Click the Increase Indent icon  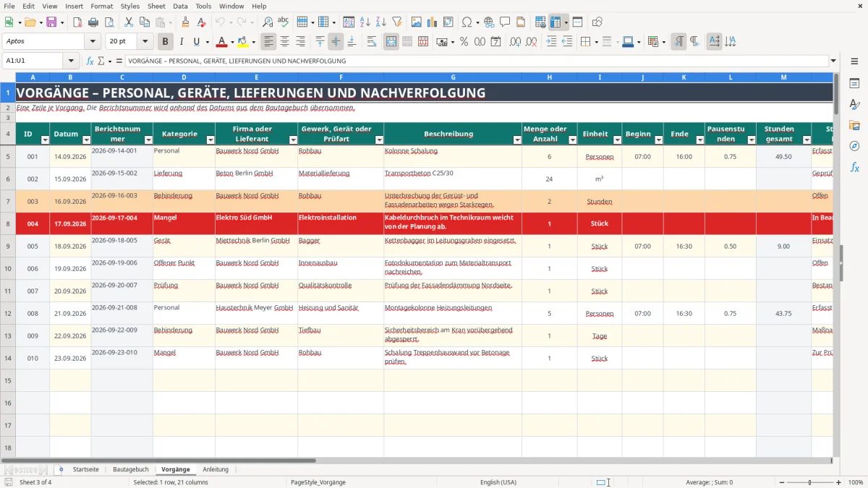[551, 41]
